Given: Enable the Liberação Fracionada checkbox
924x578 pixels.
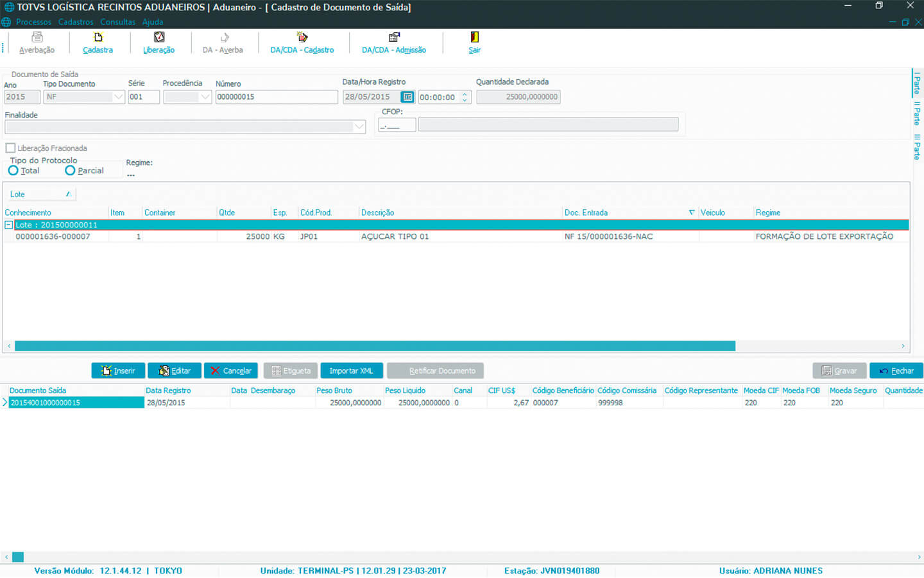Looking at the screenshot, I should click(10, 148).
